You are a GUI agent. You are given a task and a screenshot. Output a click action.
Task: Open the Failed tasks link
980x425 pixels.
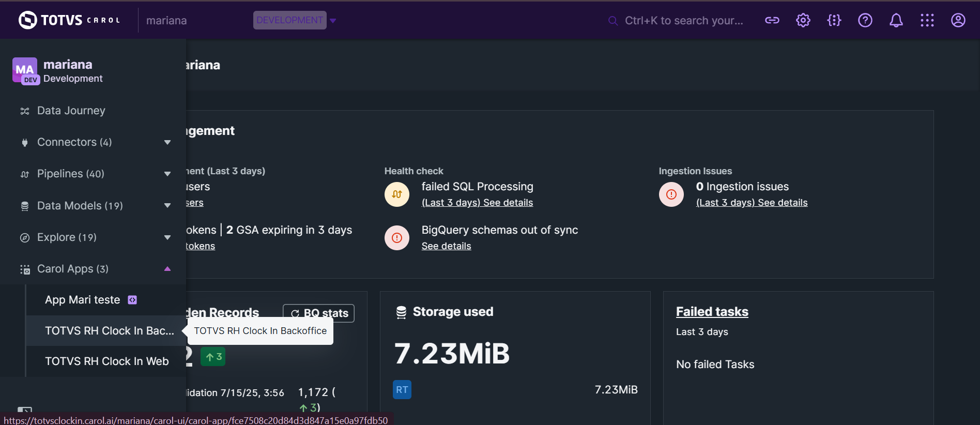coord(712,312)
